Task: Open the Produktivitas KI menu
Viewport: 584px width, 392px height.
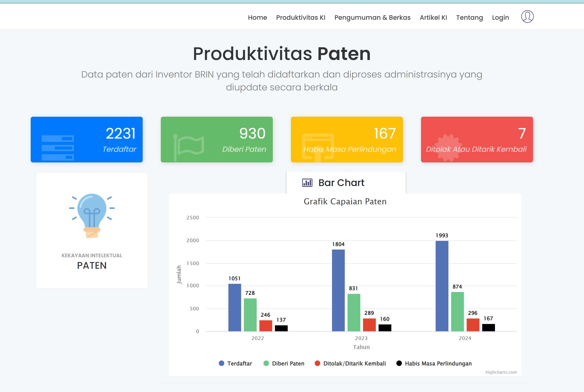Action: 301,18
